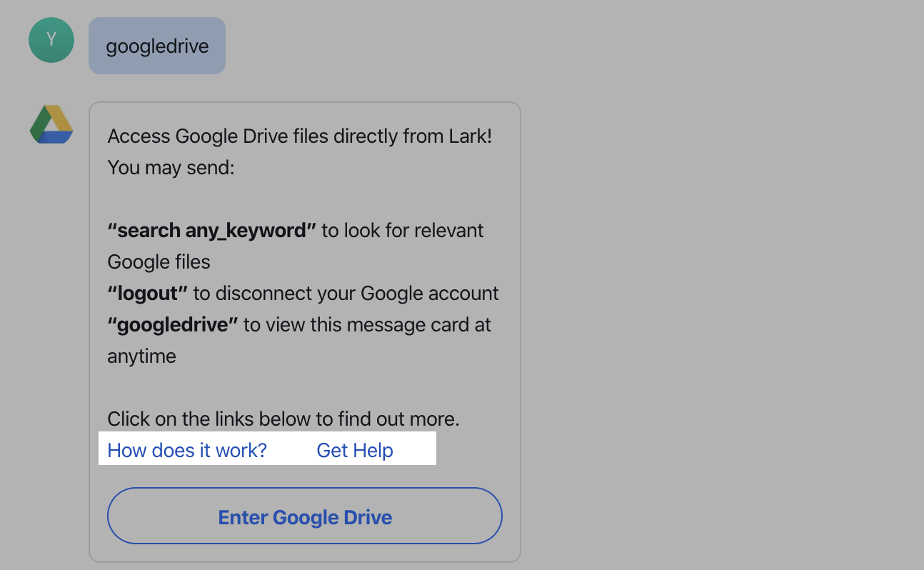This screenshot has width=924, height=570.
Task: Click the 'You may send:' line
Action: point(171,168)
